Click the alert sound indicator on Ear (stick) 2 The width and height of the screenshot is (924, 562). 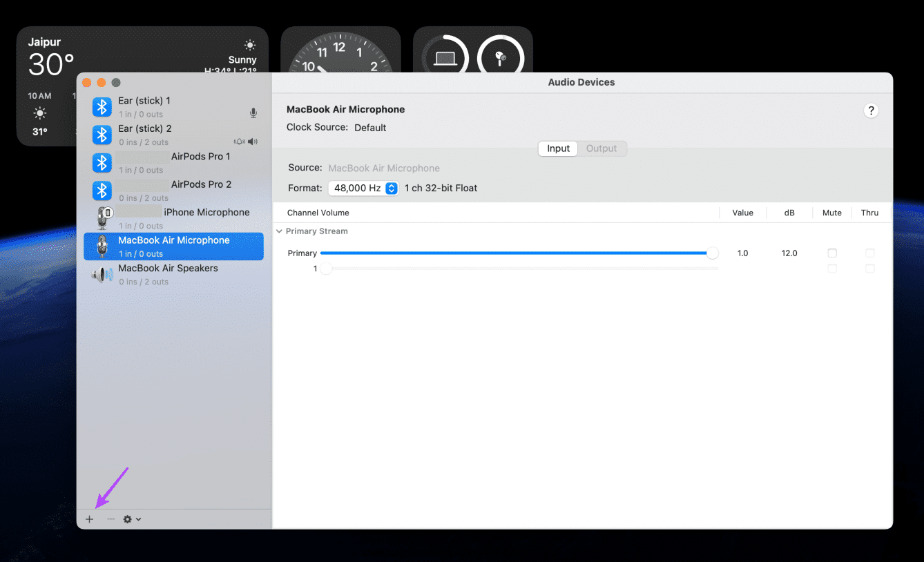[239, 142]
